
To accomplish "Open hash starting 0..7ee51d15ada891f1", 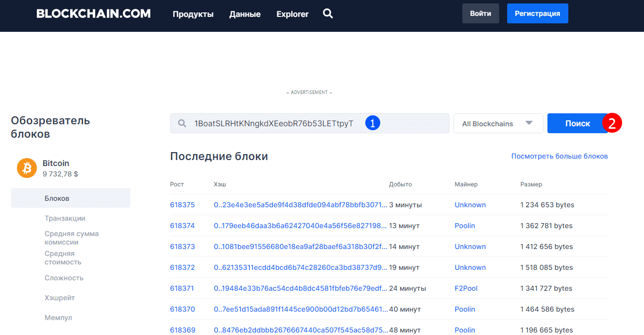I will click(301, 309).
